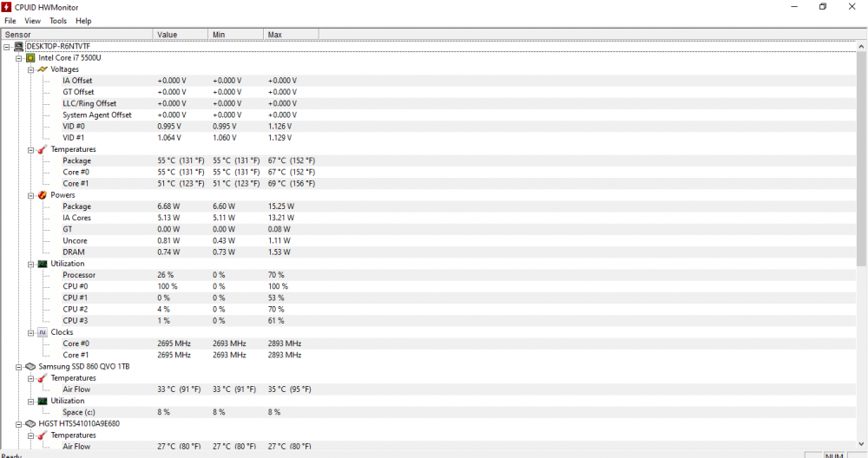Click the 15.25 W package max value

(281, 206)
